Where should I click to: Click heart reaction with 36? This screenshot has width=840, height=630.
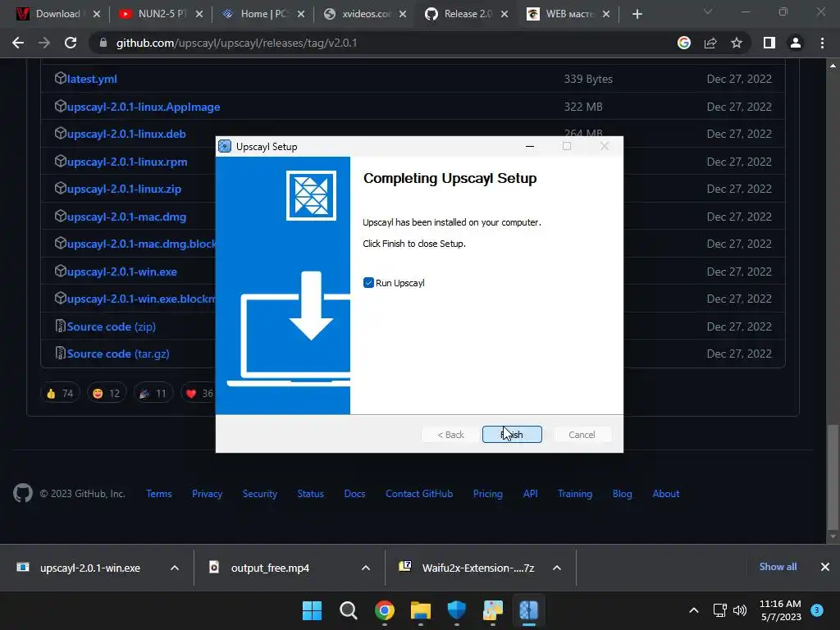(199, 393)
